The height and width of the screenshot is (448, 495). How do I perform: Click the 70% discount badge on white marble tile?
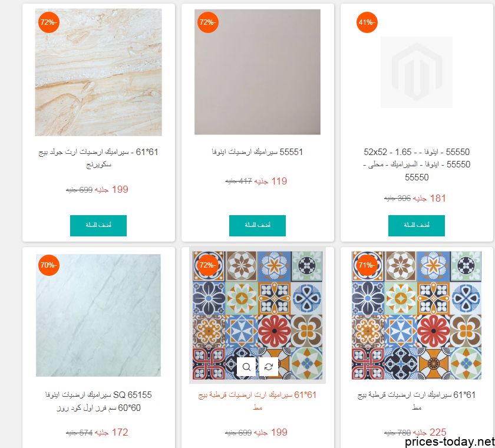[x=48, y=265]
